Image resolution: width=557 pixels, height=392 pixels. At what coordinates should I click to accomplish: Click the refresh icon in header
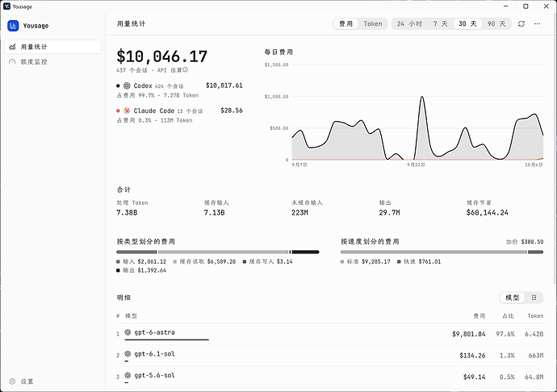[521, 23]
